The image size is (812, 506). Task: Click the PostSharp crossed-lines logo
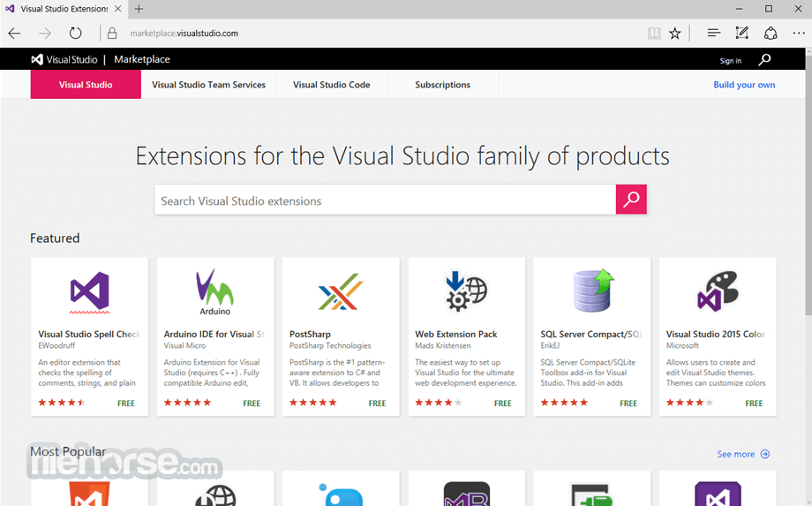point(341,291)
